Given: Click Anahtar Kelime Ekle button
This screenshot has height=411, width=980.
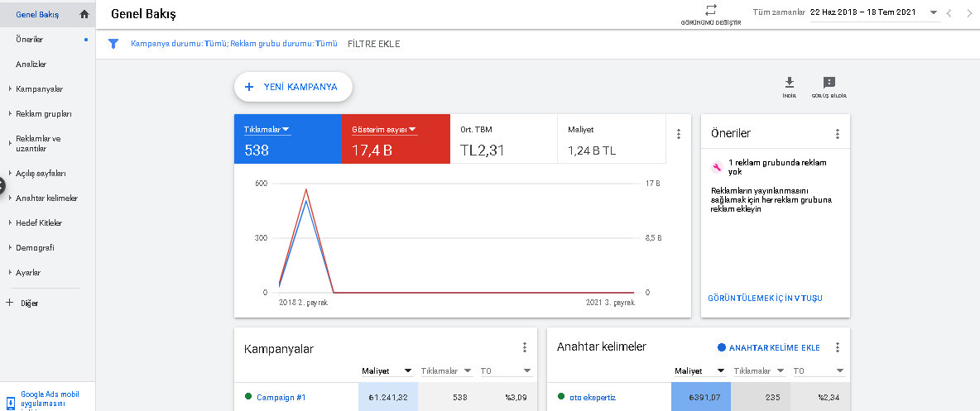Looking at the screenshot, I should [x=769, y=348].
